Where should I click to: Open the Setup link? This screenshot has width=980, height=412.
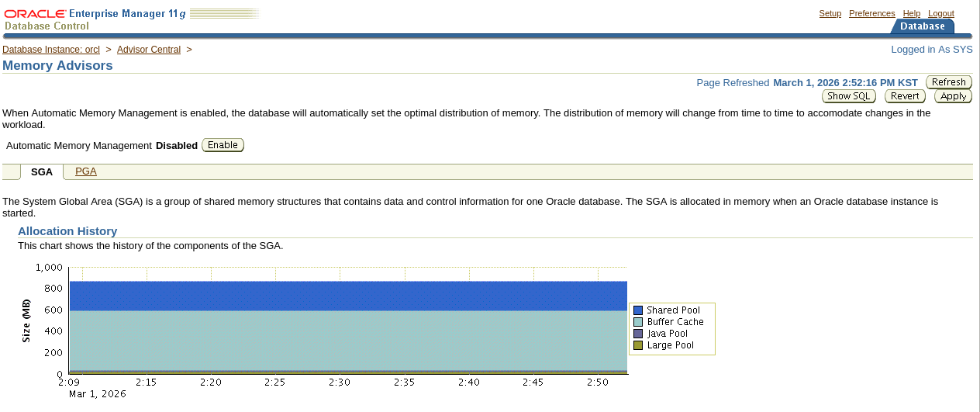tap(830, 14)
